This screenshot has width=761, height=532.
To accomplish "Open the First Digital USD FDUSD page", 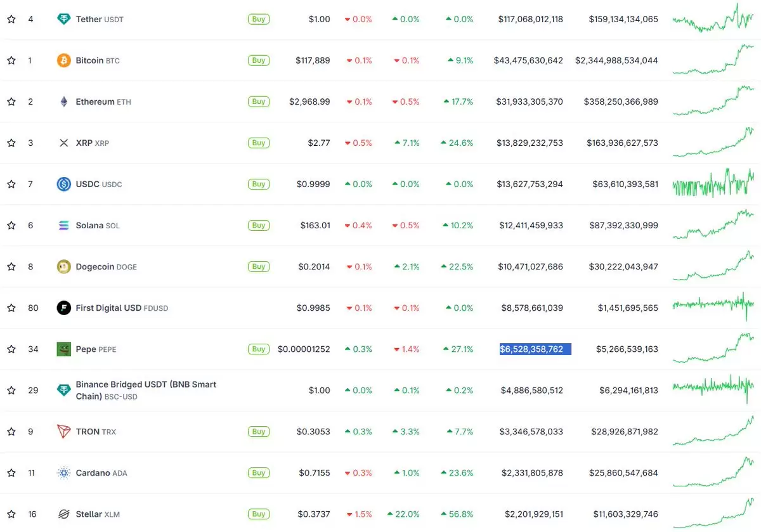I will 122,308.
